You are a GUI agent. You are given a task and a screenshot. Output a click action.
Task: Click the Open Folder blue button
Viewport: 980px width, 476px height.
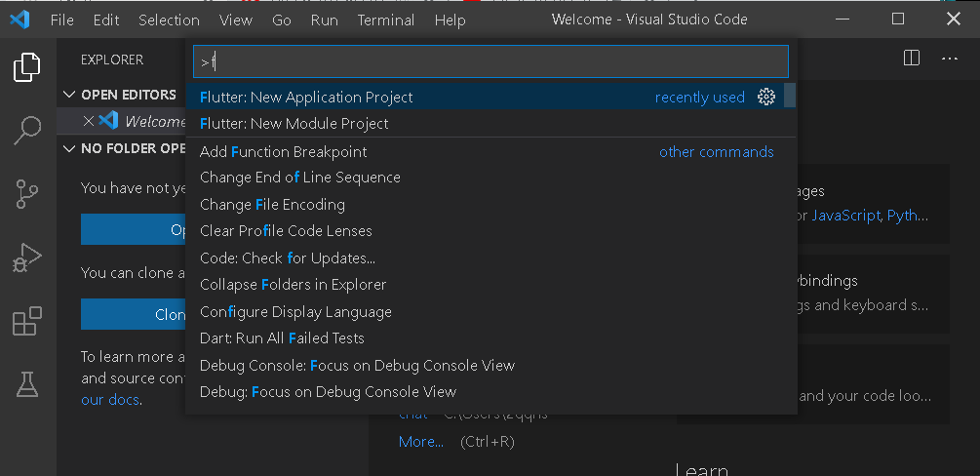[x=134, y=229]
